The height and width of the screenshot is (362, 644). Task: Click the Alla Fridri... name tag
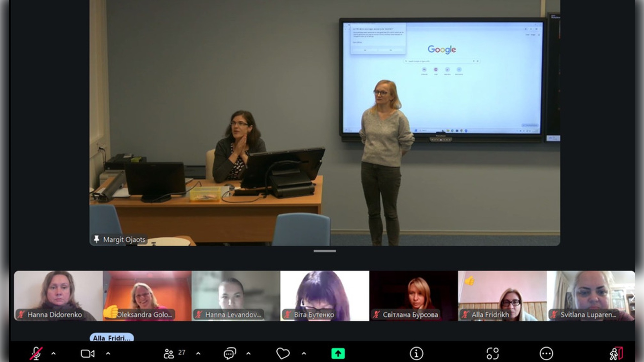click(x=111, y=338)
